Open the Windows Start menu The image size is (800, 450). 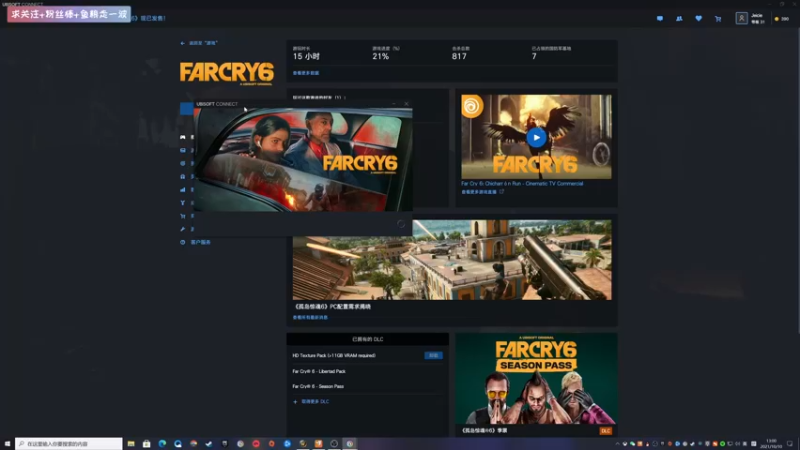(x=7, y=444)
